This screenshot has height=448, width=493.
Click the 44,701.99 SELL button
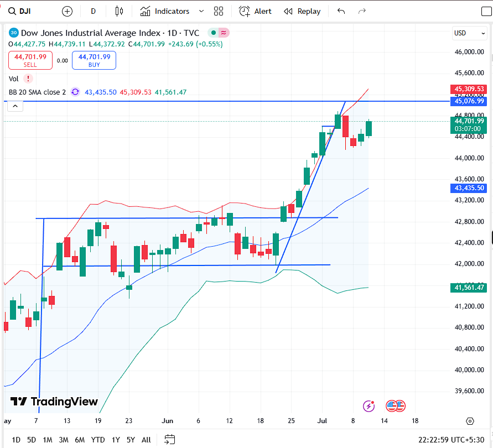pyautogui.click(x=30, y=60)
